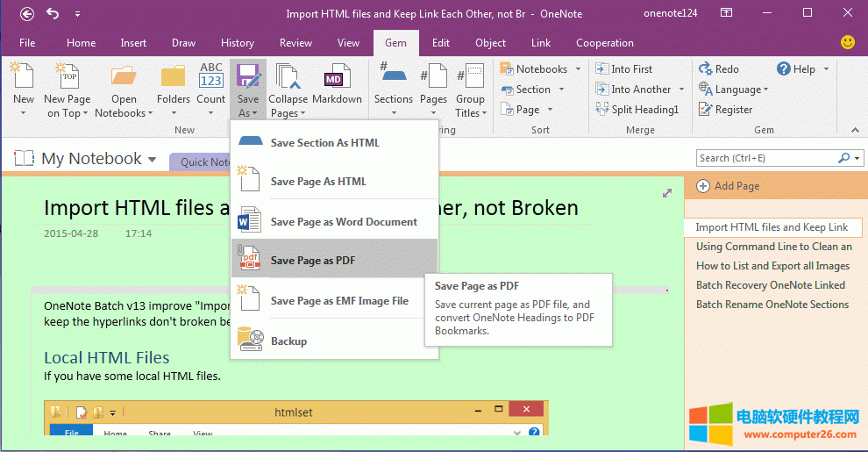Click the Folders icon
This screenshot has height=452, width=868.
pos(174,75)
